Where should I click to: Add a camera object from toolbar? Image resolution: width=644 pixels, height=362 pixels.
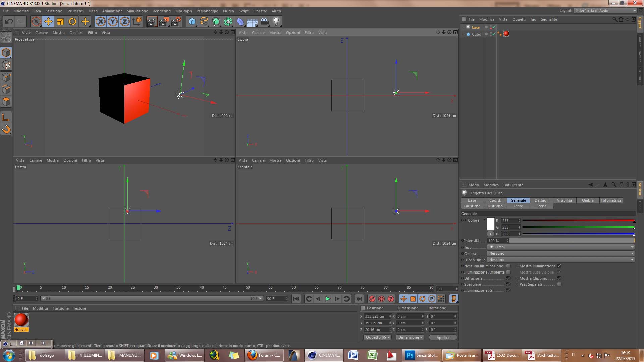point(264,22)
